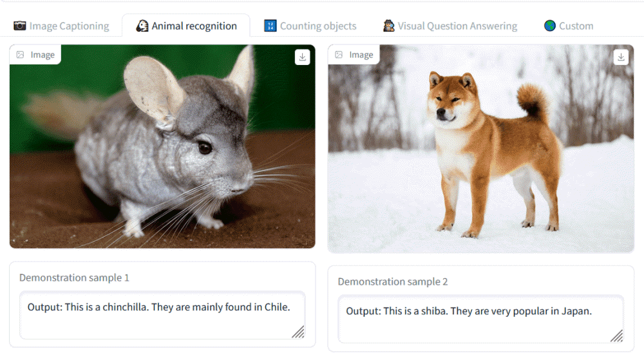Select the Animal recognition tab label

194,26
